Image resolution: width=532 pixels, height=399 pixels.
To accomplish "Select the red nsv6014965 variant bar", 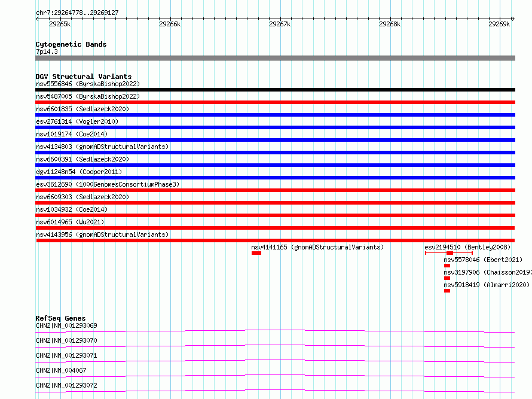I will pyautogui.click(x=275, y=228).
